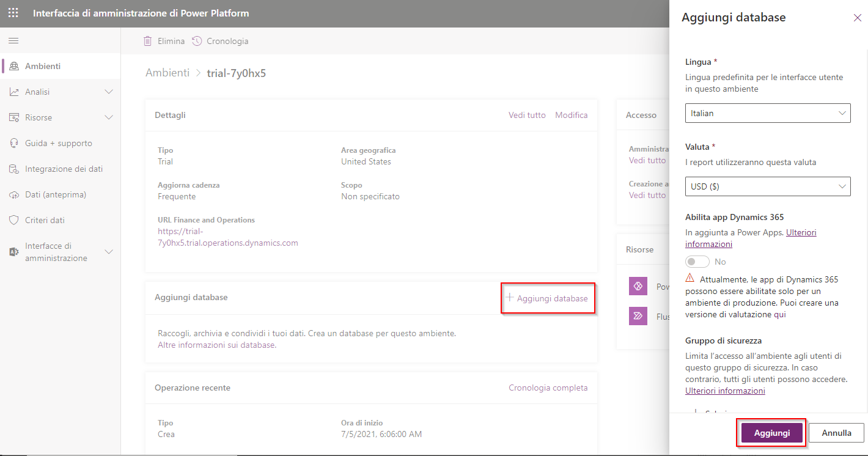The height and width of the screenshot is (456, 868).
Task: Open Altre informazioni sui database link
Action: (x=217, y=345)
